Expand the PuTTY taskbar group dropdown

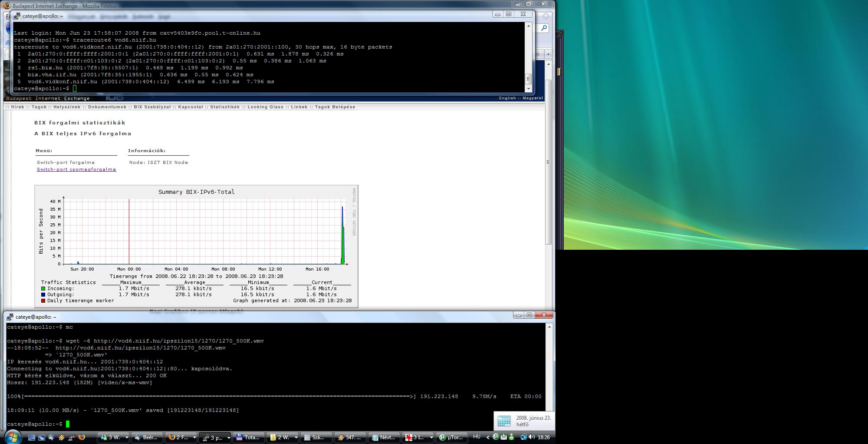[x=229, y=437]
